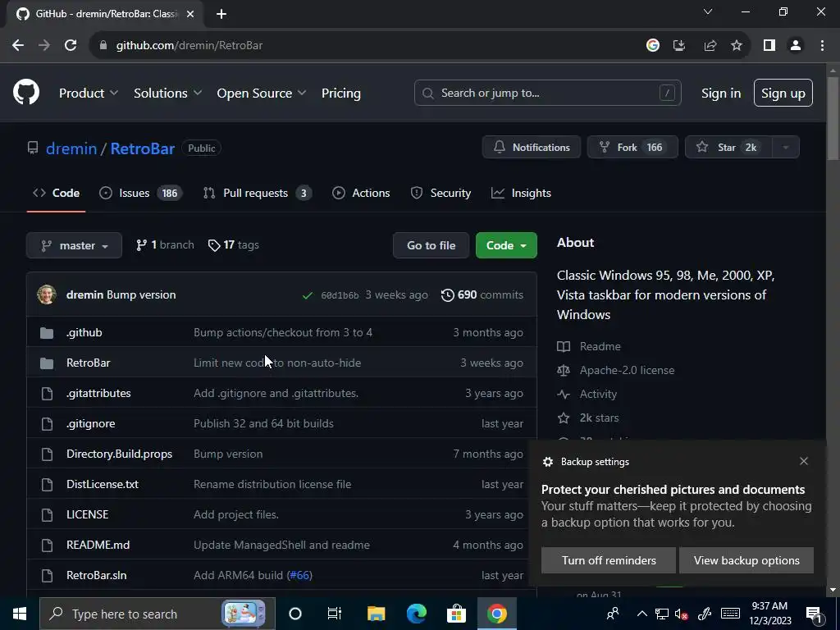Click the Backup settings gear icon

click(547, 462)
